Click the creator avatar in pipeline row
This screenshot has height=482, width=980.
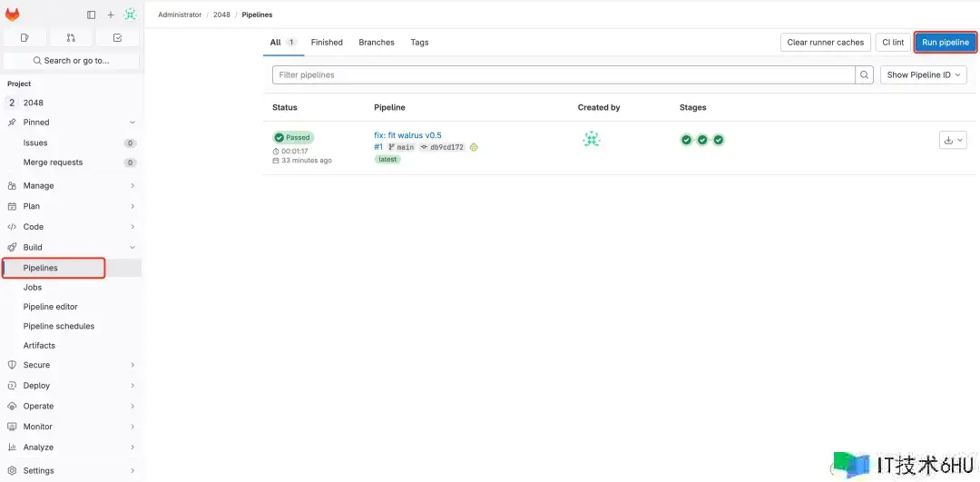pyautogui.click(x=592, y=139)
